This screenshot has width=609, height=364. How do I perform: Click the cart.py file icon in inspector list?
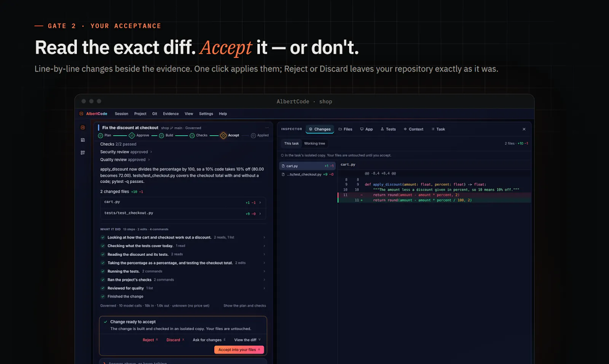[x=283, y=166]
